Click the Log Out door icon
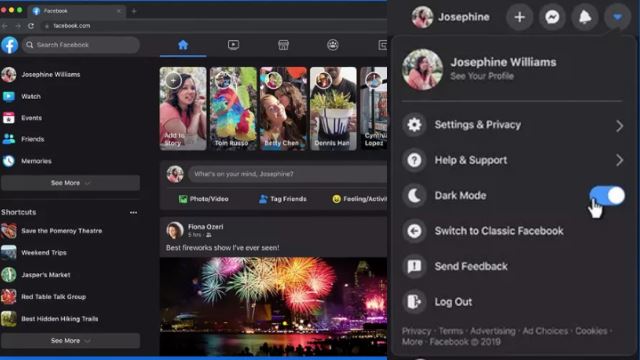The image size is (640, 360). (x=414, y=302)
